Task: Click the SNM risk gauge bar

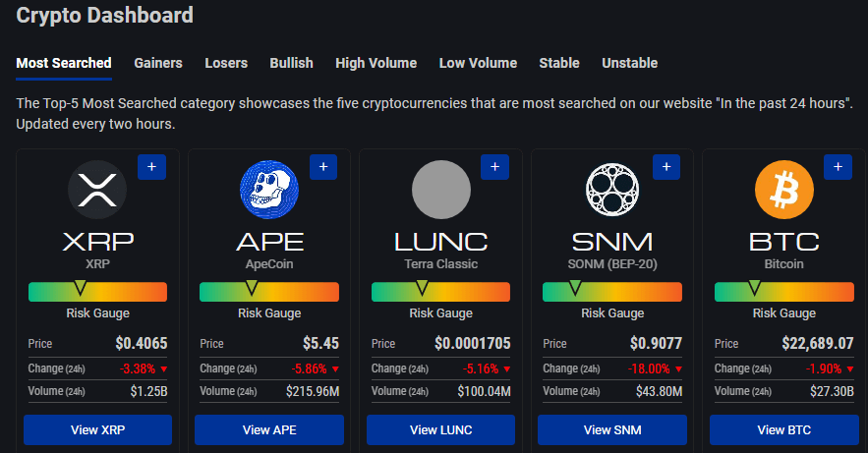Action: [x=612, y=292]
